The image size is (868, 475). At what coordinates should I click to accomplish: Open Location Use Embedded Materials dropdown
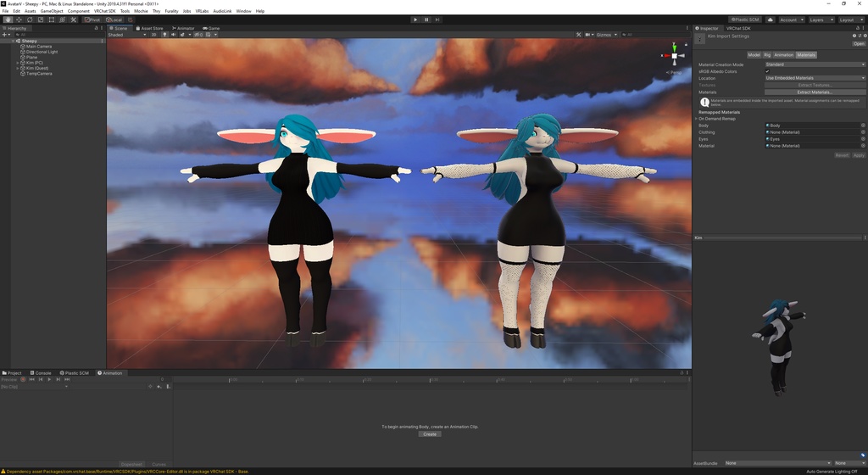[815, 78]
